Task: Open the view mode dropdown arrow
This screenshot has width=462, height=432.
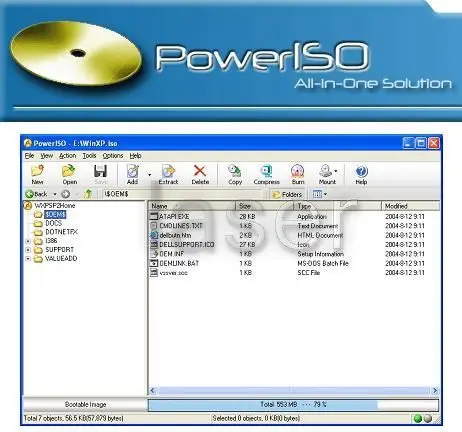Action: tap(326, 194)
